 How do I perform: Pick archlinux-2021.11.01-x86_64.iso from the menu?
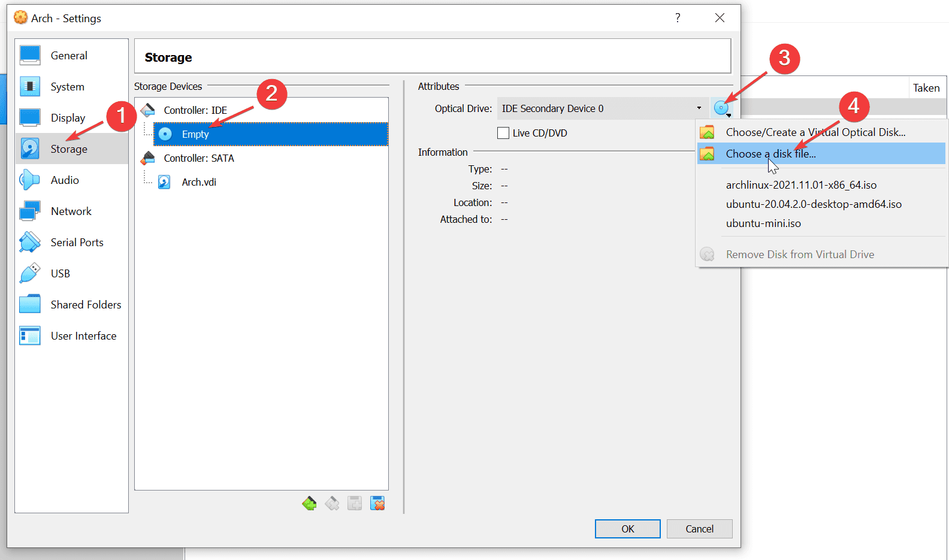(821, 185)
